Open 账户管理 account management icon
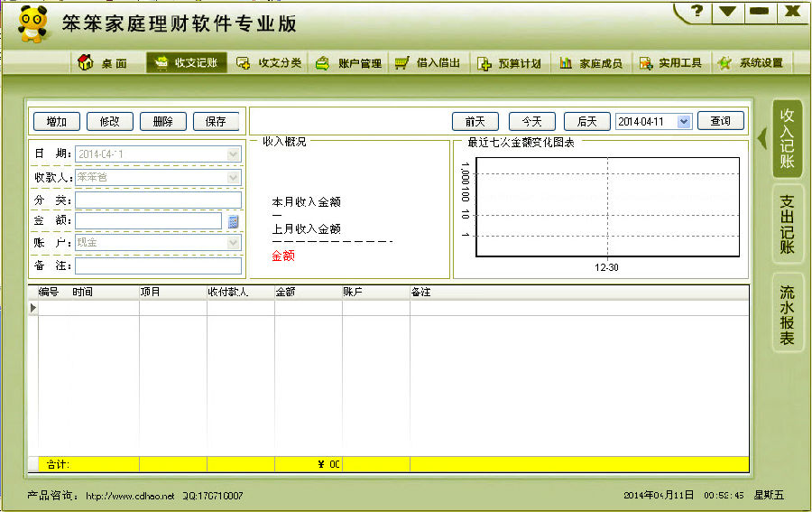The height and width of the screenshot is (512, 812). [x=322, y=63]
